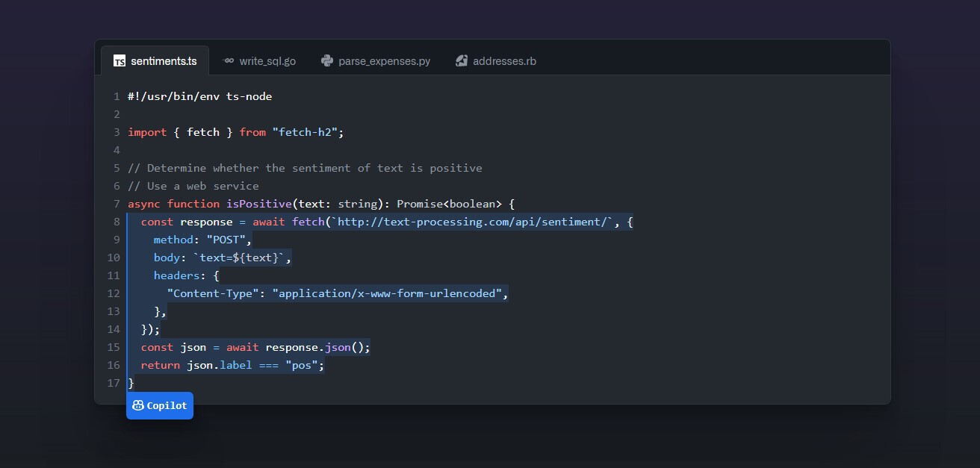Click the sentiment comment on line 5

coord(305,167)
